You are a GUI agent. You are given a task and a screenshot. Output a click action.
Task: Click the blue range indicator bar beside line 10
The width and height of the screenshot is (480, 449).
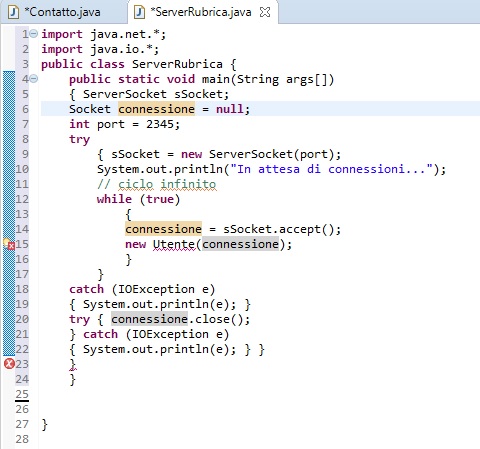(x=9, y=169)
